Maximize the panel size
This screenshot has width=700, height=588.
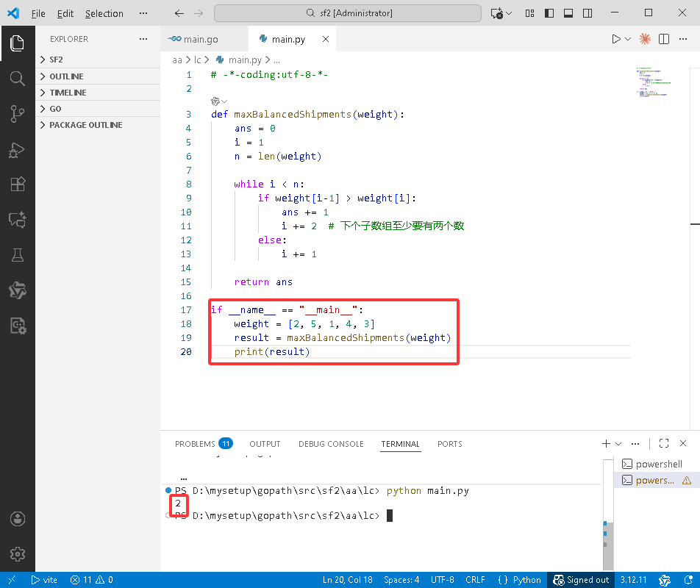point(664,443)
